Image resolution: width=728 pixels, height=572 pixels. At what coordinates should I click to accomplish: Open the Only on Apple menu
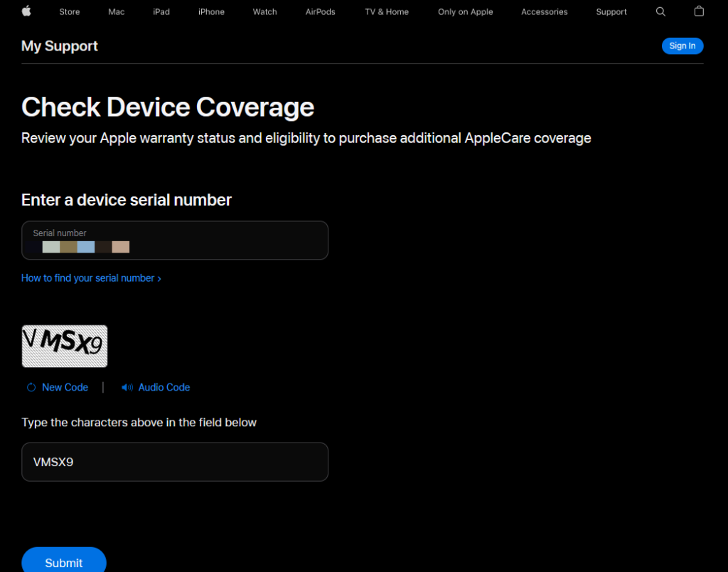(x=465, y=11)
